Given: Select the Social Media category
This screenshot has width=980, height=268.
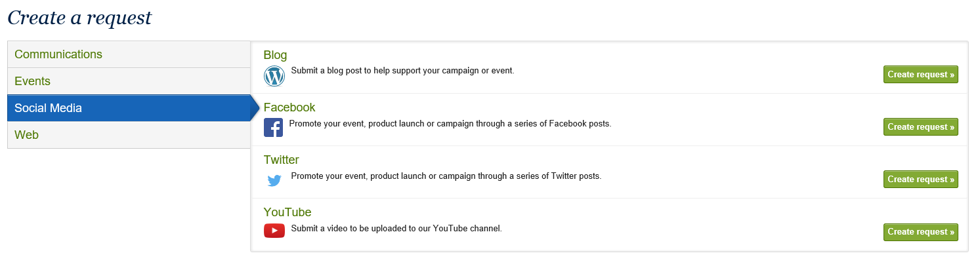Looking at the screenshot, I should click(49, 108).
